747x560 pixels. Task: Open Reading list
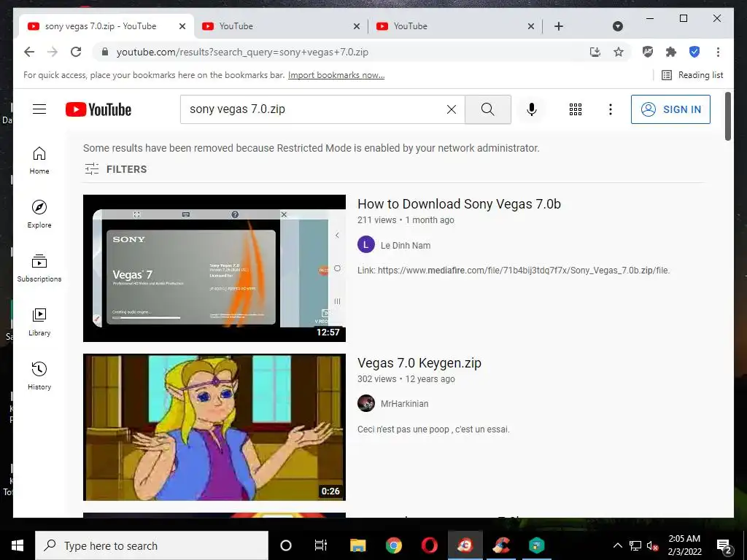tap(692, 75)
